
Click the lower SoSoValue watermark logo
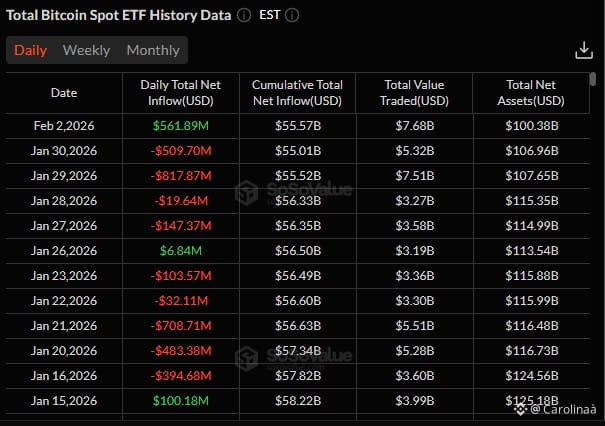244,357
